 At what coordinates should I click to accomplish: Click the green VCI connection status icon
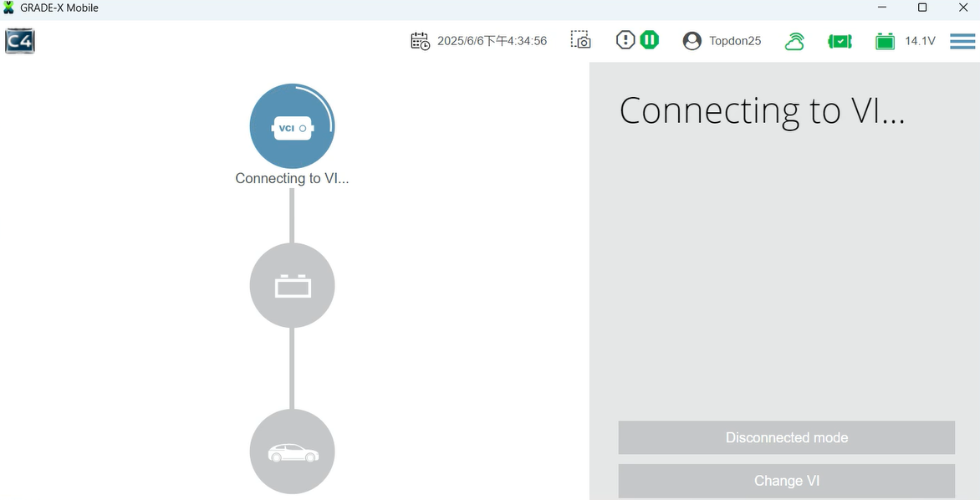[x=840, y=41]
